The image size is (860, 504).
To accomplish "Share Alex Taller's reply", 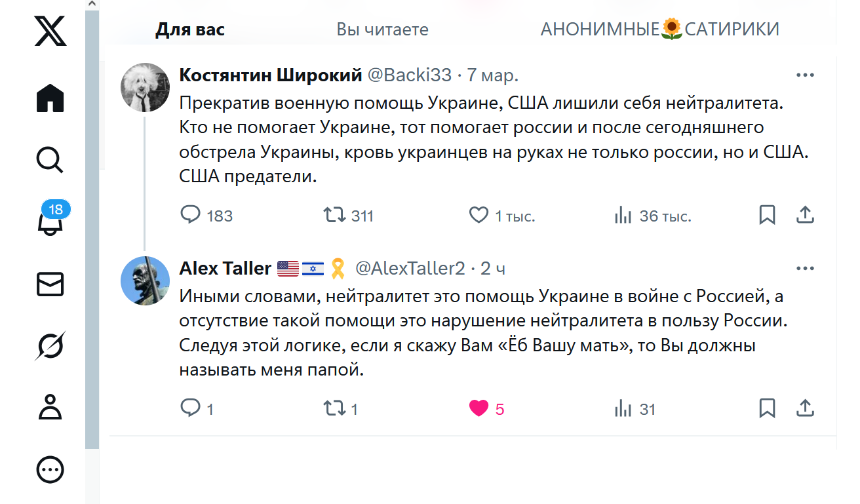I will (805, 408).
